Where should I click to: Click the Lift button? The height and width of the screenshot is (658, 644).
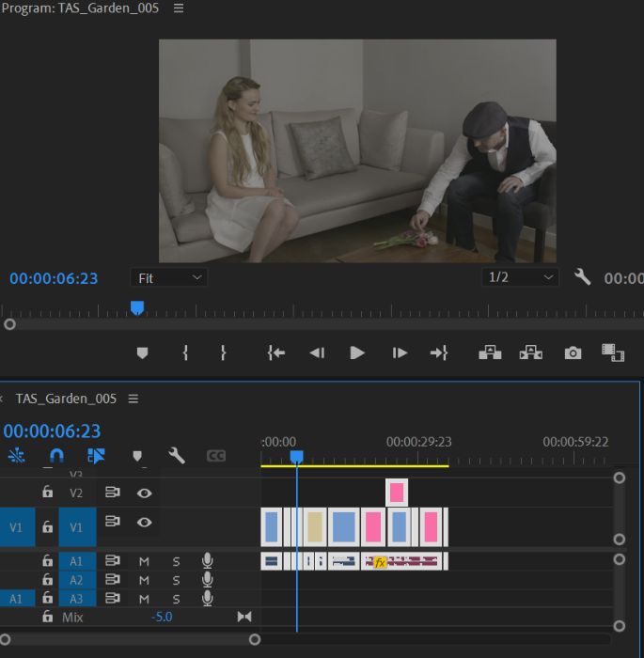pyautogui.click(x=490, y=352)
